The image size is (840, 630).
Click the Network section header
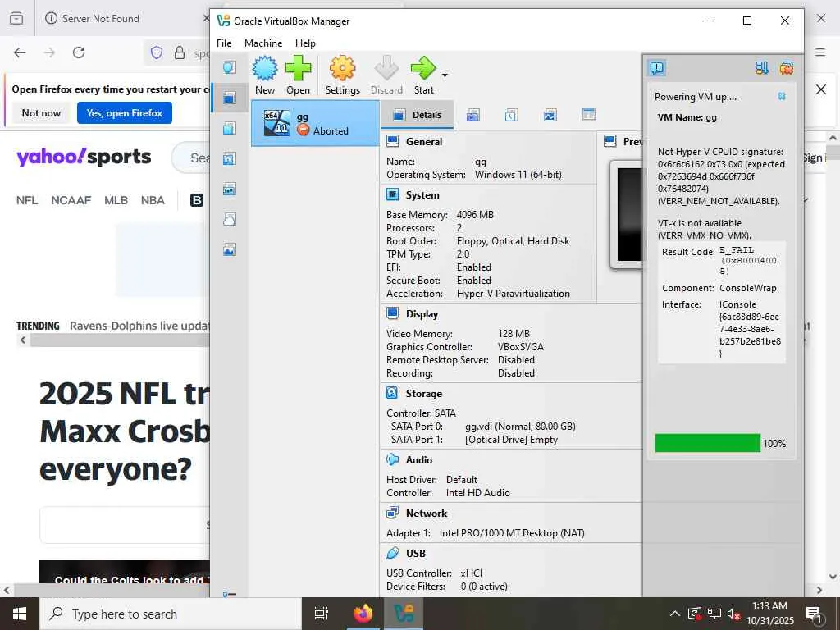[x=427, y=514]
